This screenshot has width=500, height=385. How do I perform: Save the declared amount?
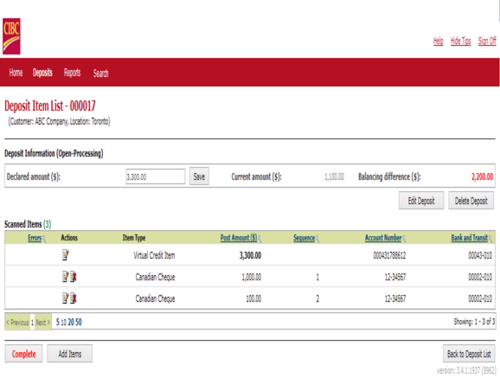[199, 176]
